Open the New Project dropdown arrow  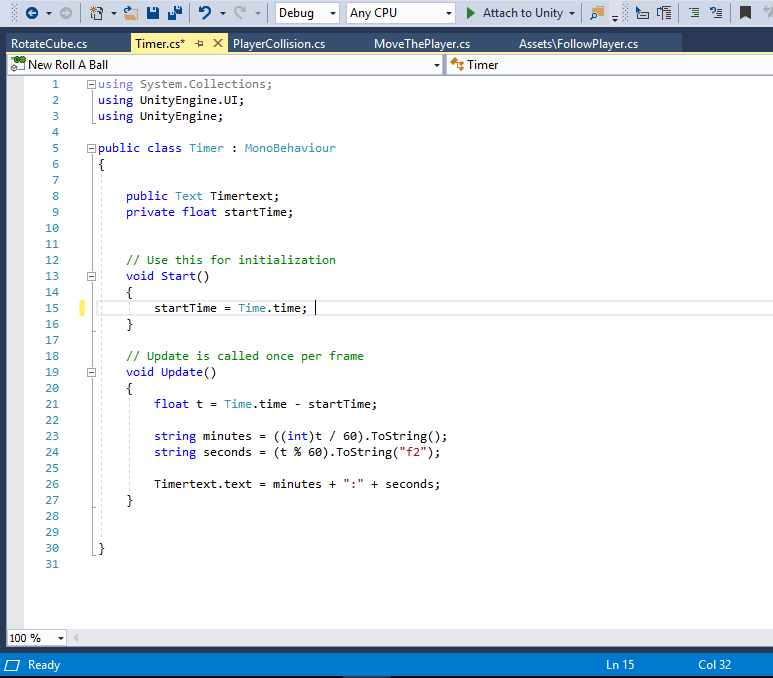coord(114,13)
